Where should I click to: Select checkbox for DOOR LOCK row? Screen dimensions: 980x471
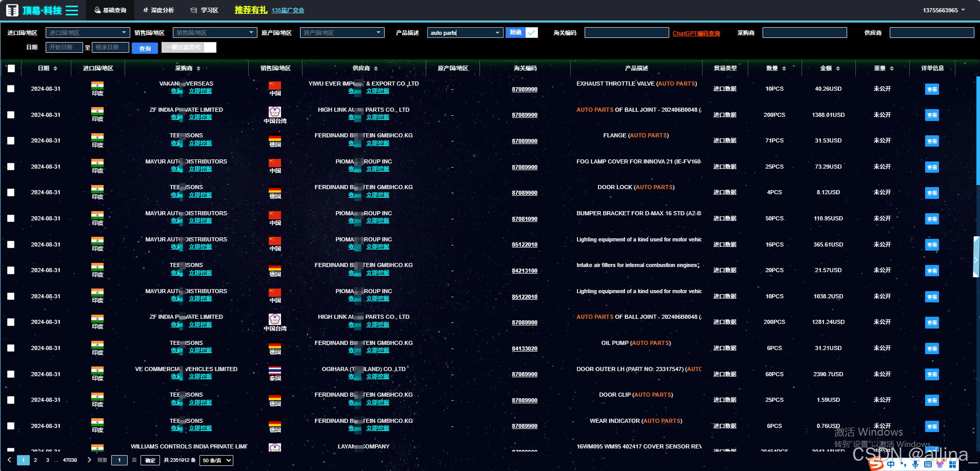pyautogui.click(x=11, y=192)
